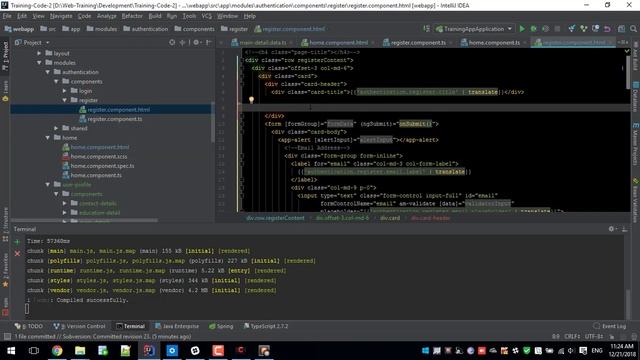
Task: Expand the shared folder in the tree
Action: coord(56,129)
